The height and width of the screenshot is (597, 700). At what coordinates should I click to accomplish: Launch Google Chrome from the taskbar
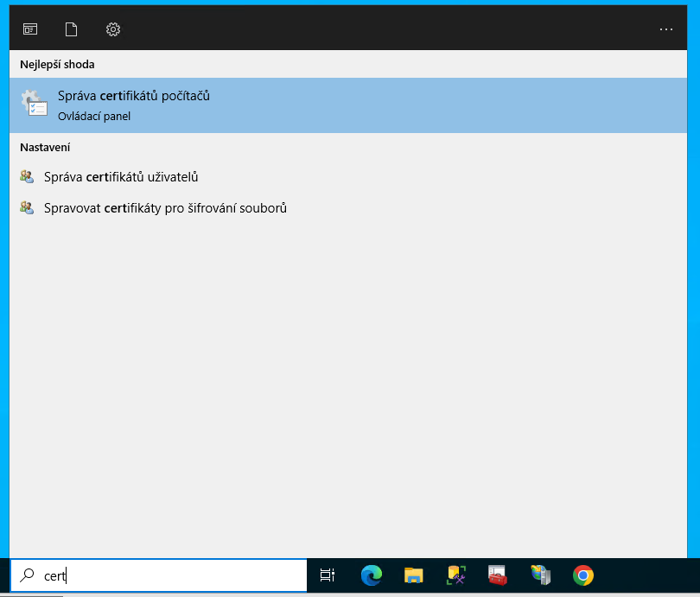pos(583,575)
